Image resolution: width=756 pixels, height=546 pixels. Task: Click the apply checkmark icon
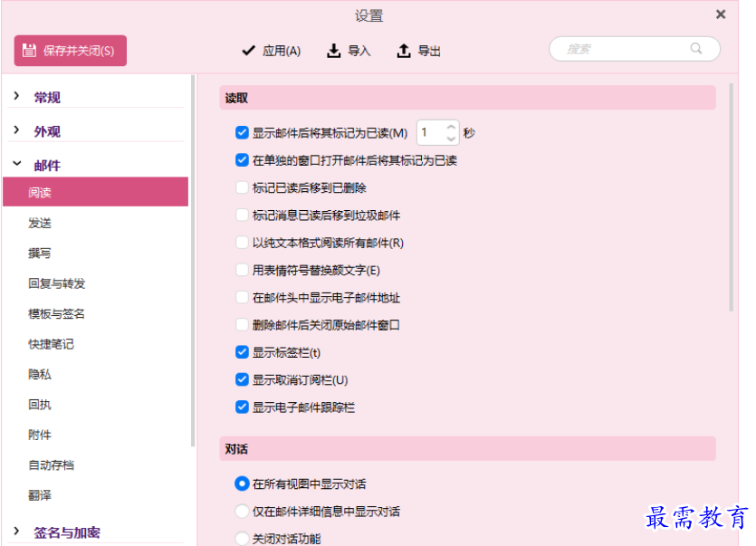[248, 50]
